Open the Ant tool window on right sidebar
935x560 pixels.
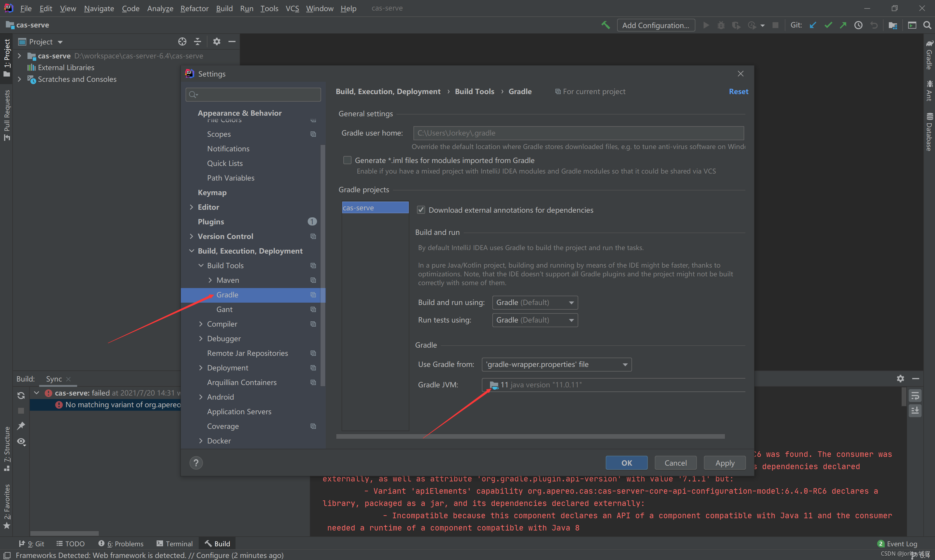(x=929, y=91)
